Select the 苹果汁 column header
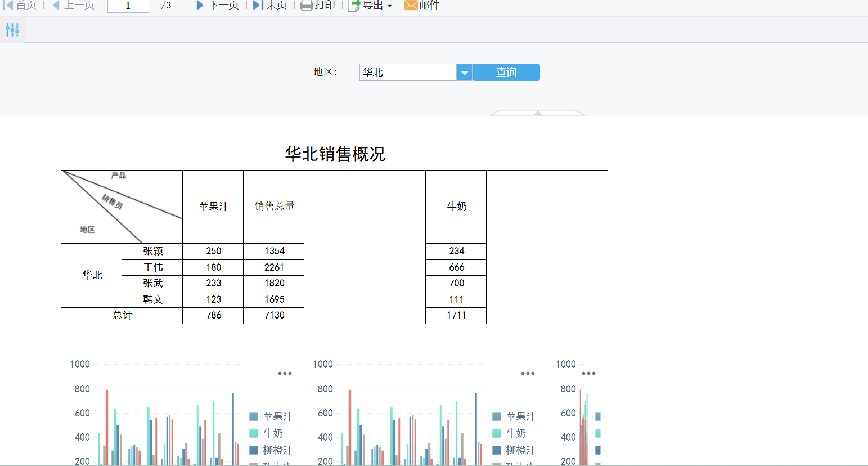The image size is (868, 466). click(213, 207)
